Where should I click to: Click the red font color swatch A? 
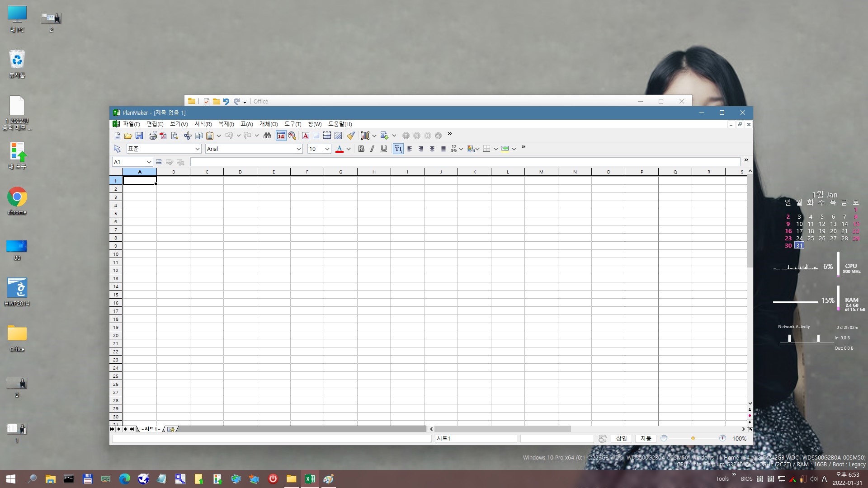click(x=340, y=149)
